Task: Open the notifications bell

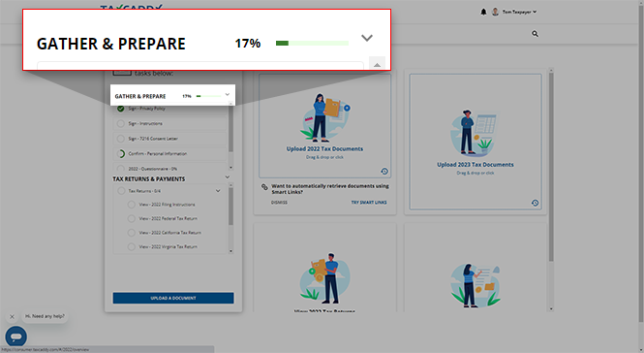Action: click(483, 12)
